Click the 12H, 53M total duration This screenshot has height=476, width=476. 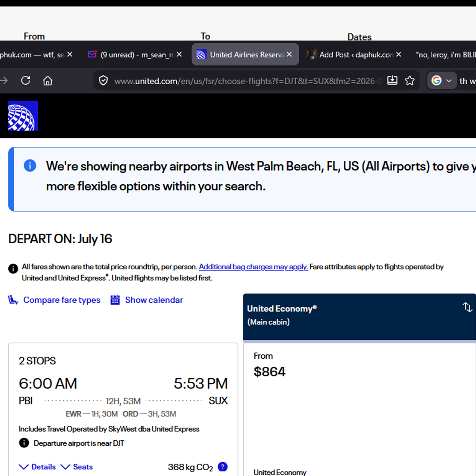pos(123,402)
